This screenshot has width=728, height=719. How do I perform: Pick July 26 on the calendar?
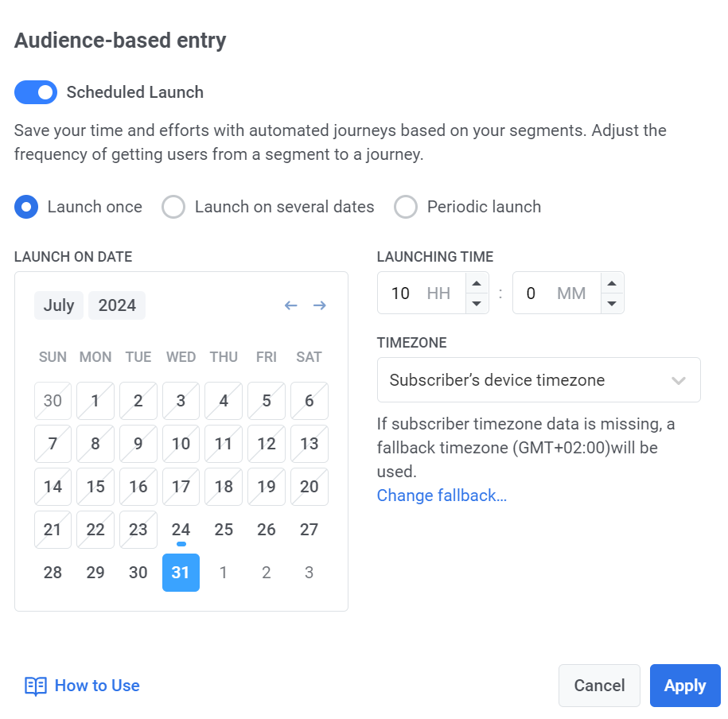[x=267, y=530]
